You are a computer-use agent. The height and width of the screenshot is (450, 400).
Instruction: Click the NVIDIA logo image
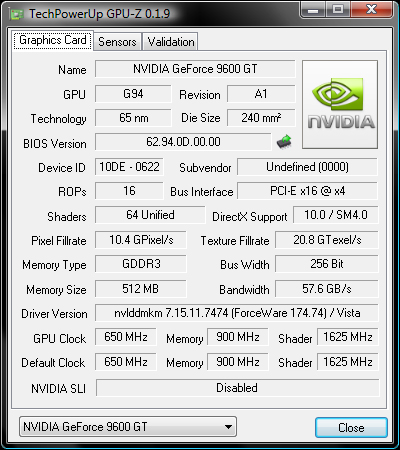[340, 104]
